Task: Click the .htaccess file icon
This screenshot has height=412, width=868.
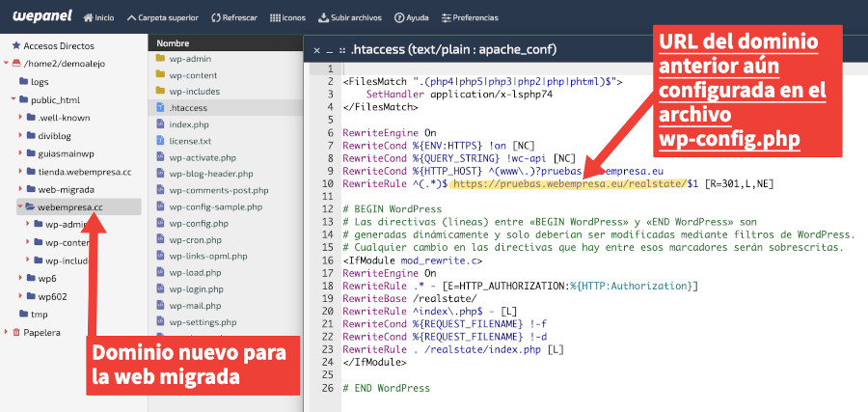Action: pyautogui.click(x=160, y=107)
